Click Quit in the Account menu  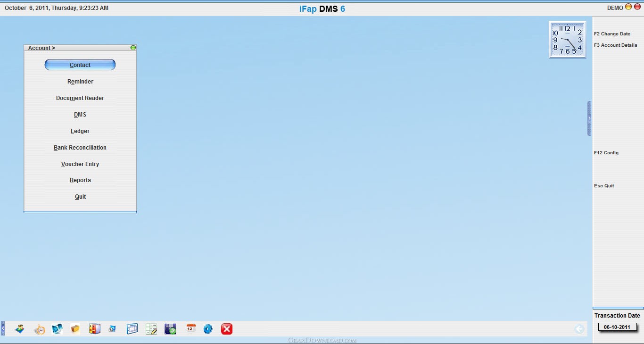tap(80, 197)
